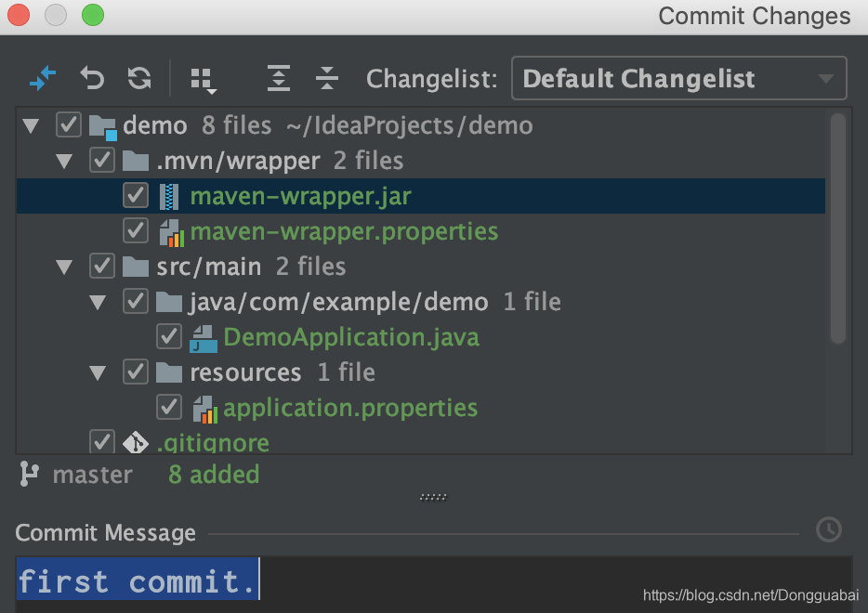Collapse the src/main folder node
The image size is (868, 613).
[63, 266]
